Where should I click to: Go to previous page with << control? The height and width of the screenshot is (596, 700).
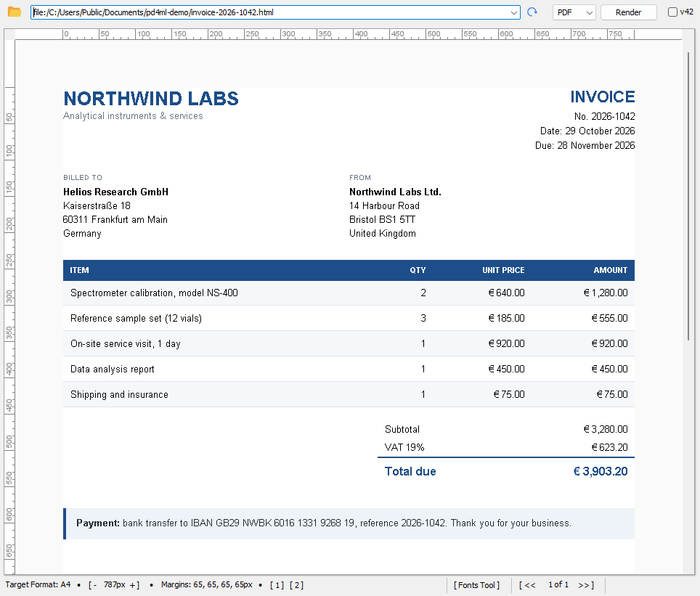point(527,585)
